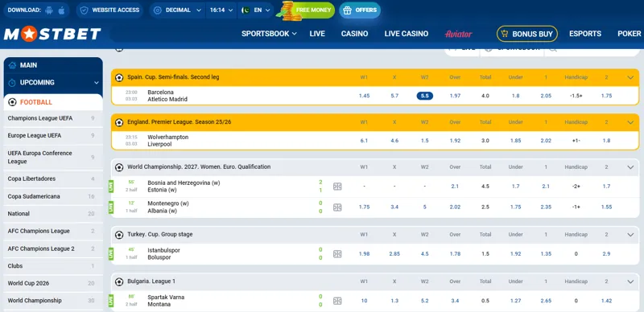Select Football sport category

click(53, 102)
